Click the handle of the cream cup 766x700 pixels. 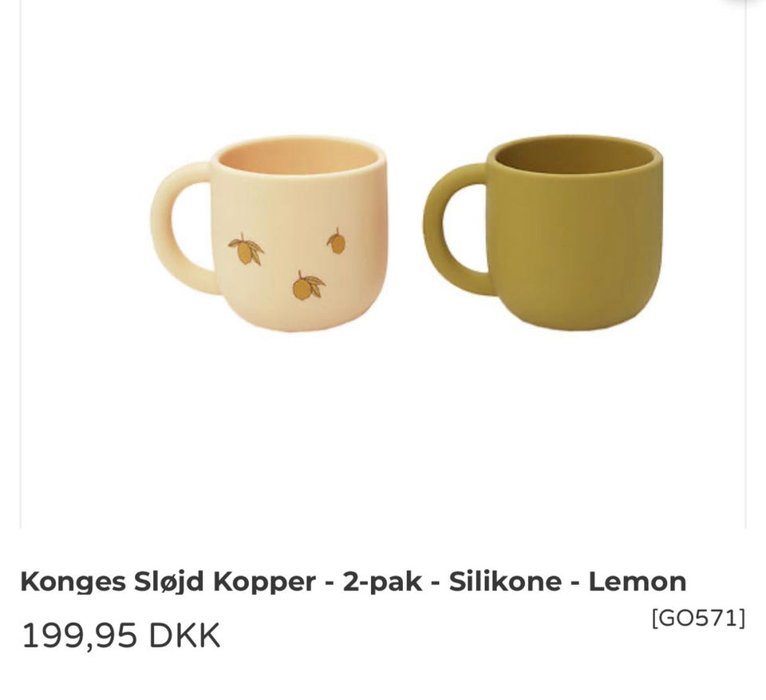pyautogui.click(x=181, y=229)
